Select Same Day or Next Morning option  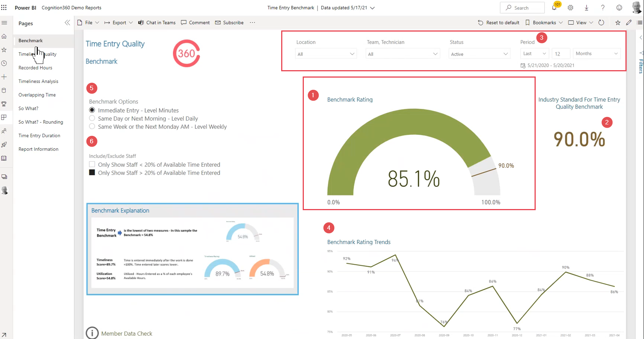point(92,118)
